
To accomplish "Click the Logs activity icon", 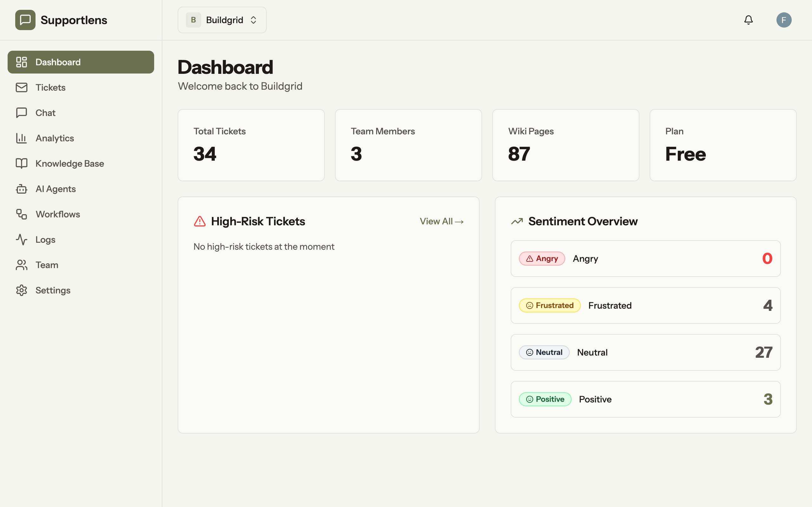I will click(22, 240).
